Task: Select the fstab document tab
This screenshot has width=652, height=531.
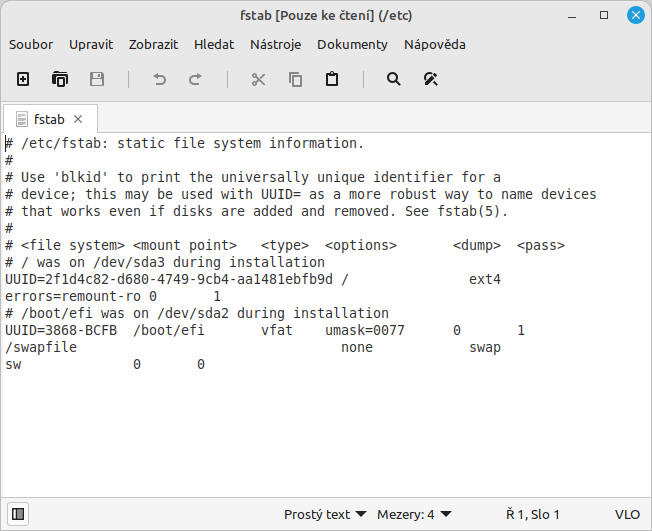Action: coord(48,119)
